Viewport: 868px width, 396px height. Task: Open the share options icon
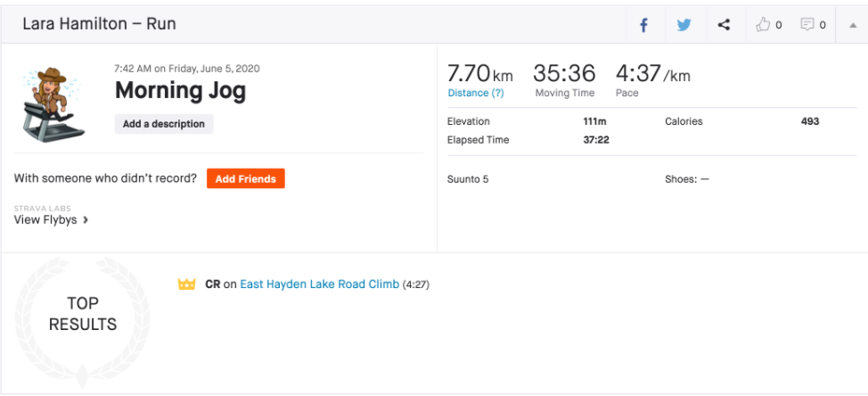click(x=724, y=25)
